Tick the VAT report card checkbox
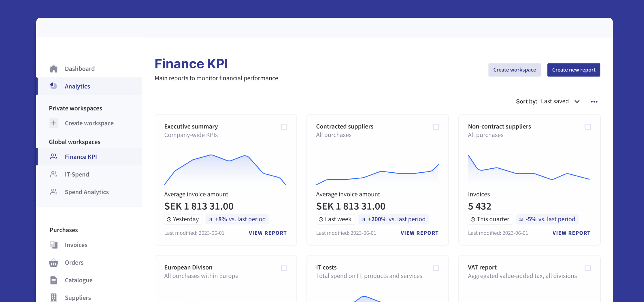 point(588,268)
